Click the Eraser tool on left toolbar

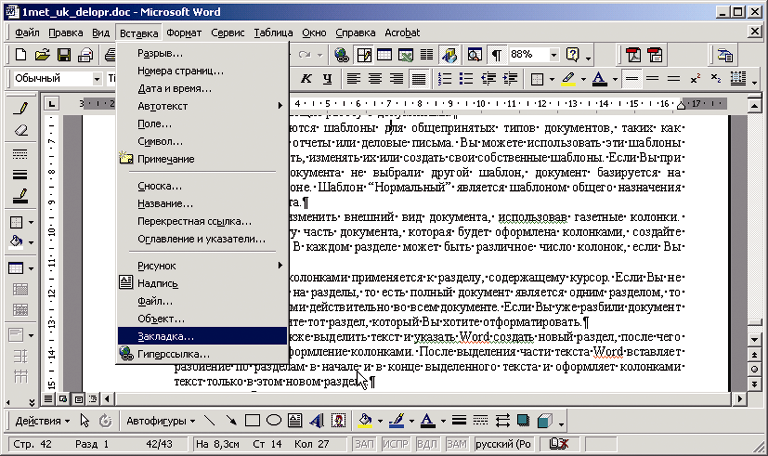(21, 130)
